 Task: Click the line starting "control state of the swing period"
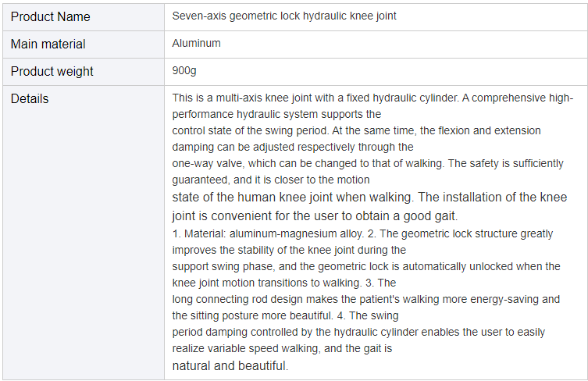[356, 130]
